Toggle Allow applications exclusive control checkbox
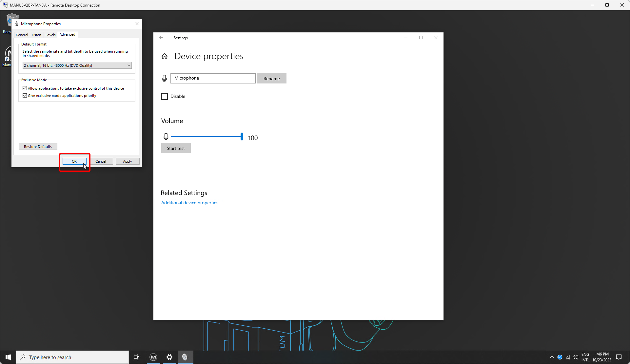630x364 pixels. click(x=25, y=88)
